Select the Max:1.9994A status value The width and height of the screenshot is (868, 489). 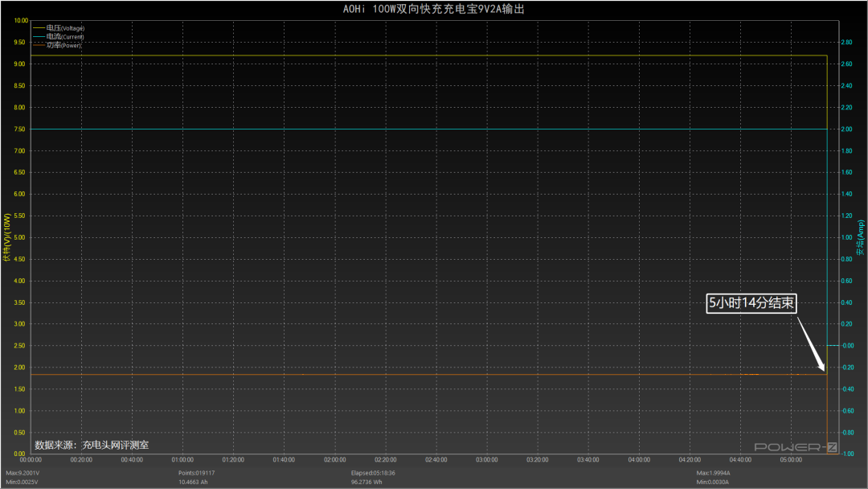click(714, 473)
